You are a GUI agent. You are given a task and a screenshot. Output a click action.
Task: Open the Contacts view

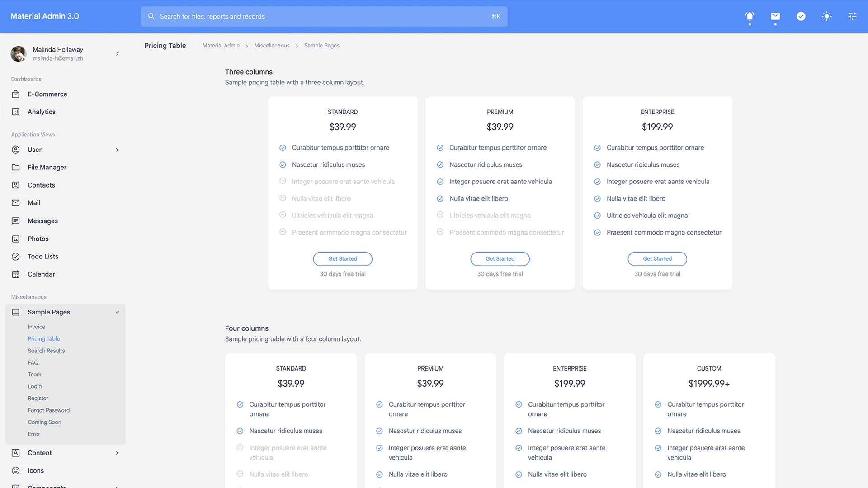click(x=41, y=185)
